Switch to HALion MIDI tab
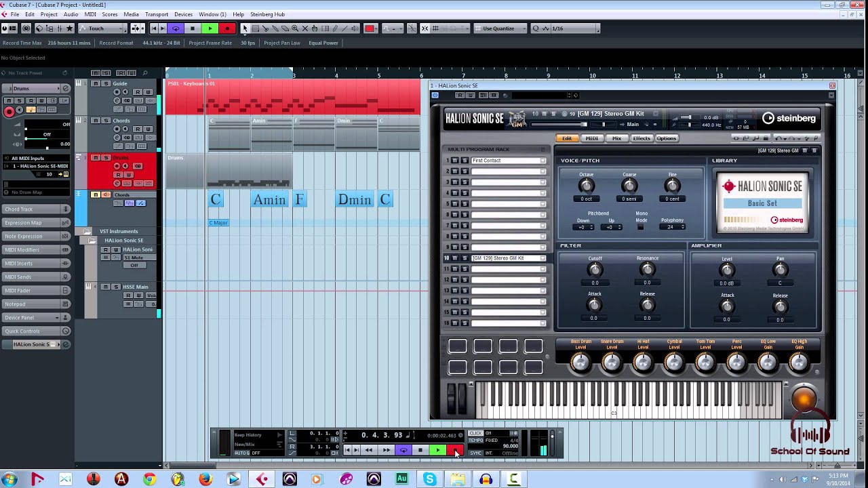The image size is (868, 488). (x=592, y=138)
